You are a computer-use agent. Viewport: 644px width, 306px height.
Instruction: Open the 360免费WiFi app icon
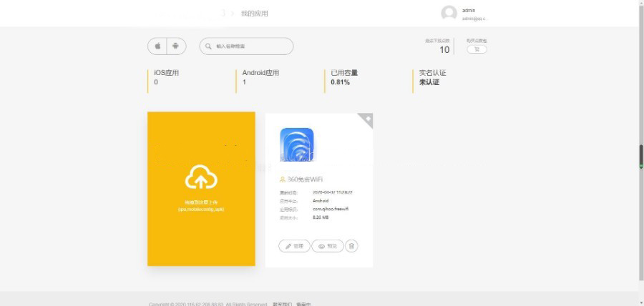click(297, 145)
